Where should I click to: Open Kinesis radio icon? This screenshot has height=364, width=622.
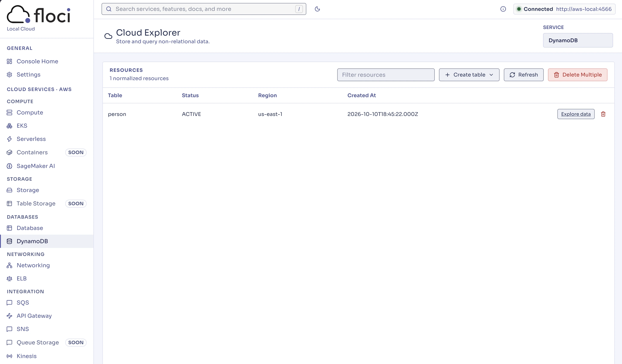(9, 356)
